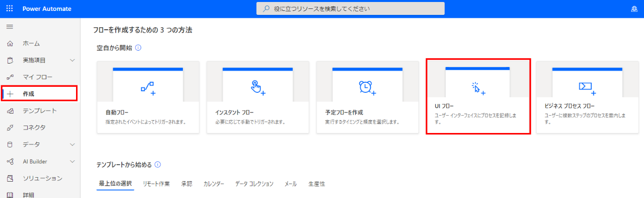The image size is (644, 198).
Task: Switch to the 承認 tab
Action: click(x=187, y=184)
